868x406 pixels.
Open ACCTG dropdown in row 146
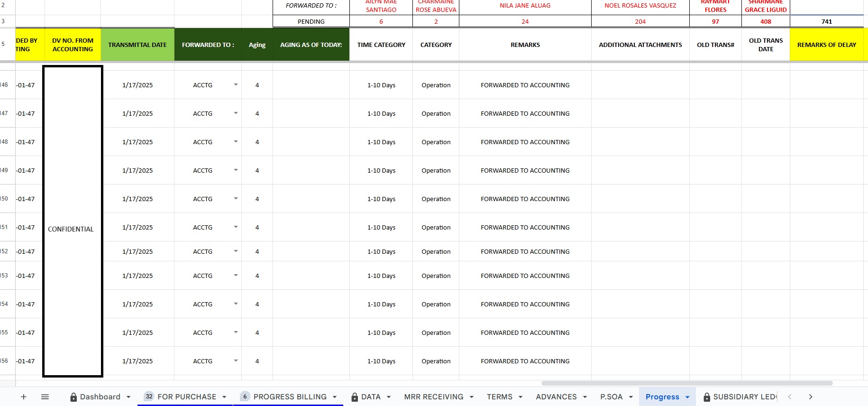[236, 85]
